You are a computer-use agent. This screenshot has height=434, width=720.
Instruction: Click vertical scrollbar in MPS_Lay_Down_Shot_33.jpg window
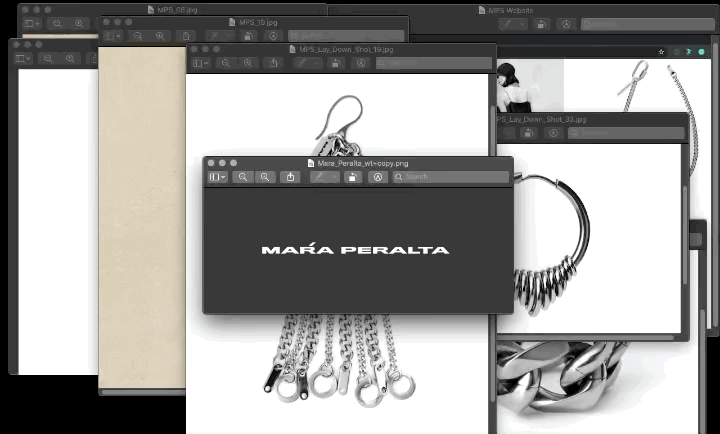(x=685, y=234)
